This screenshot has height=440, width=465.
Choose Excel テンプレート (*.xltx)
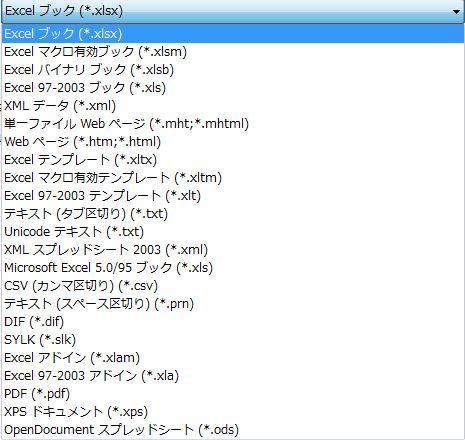click(x=233, y=160)
